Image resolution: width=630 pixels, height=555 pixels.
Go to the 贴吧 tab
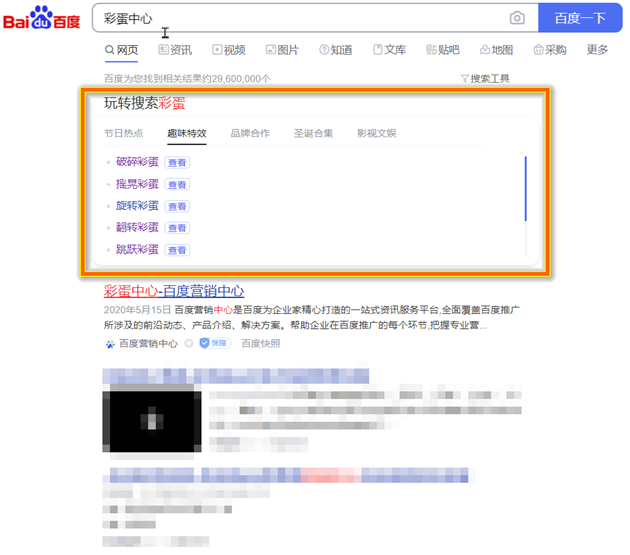tap(443, 50)
